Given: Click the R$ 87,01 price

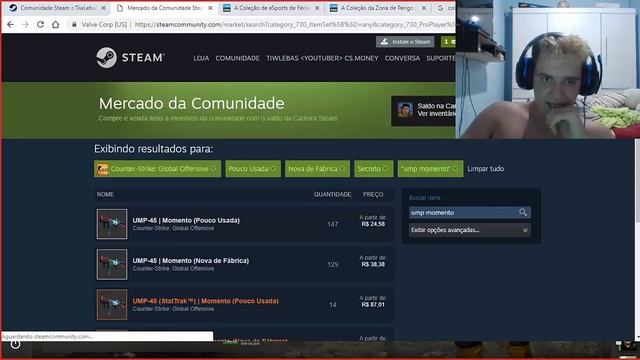Looking at the screenshot, I should tap(373, 304).
